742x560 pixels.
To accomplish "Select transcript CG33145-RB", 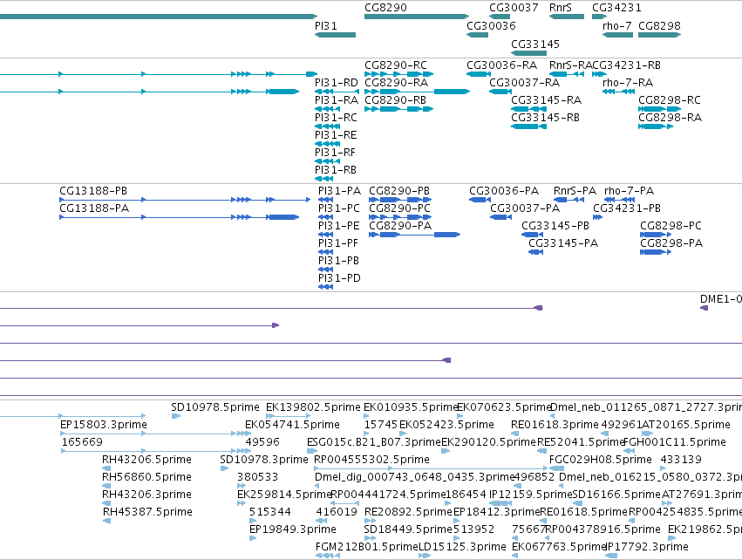I will click(529, 126).
